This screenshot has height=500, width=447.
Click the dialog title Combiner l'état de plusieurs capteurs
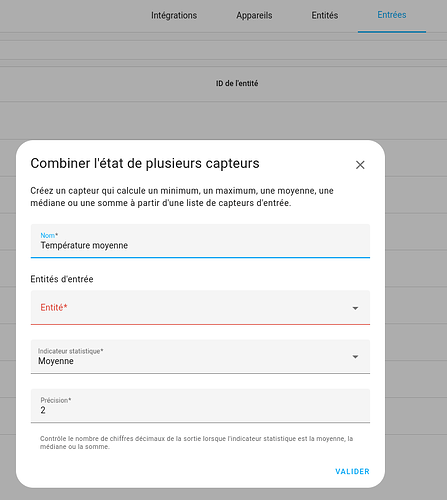coord(145,163)
